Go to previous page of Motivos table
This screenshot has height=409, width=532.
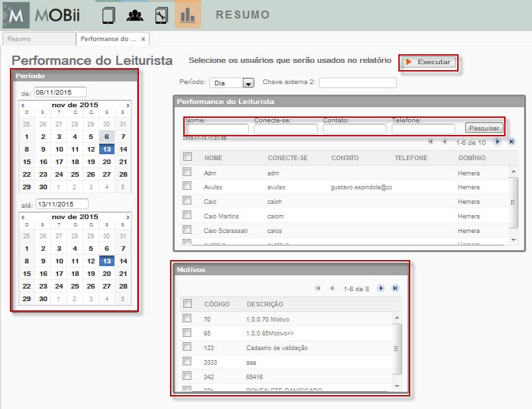point(332,288)
